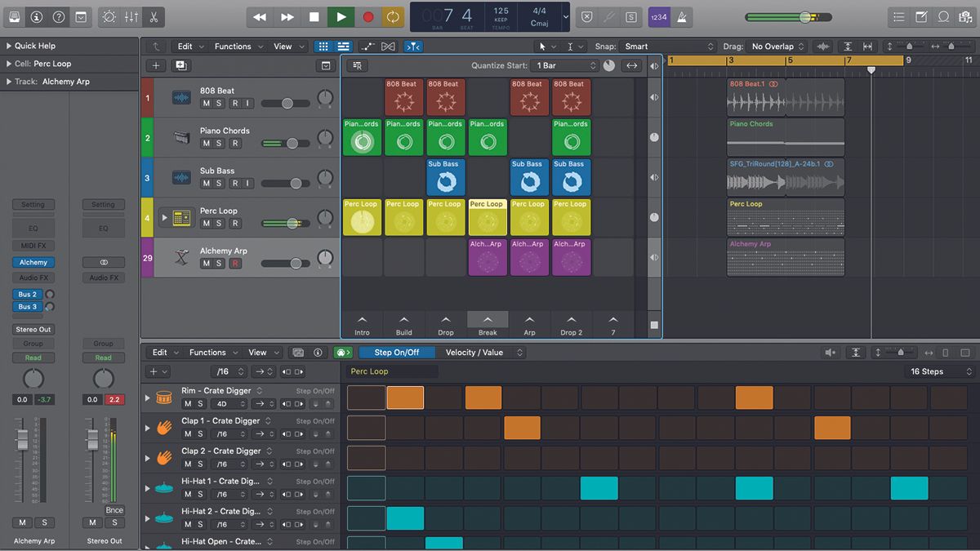The height and width of the screenshot is (551, 980).
Task: Open the Loop Browser icon at top right
Action: tap(943, 16)
